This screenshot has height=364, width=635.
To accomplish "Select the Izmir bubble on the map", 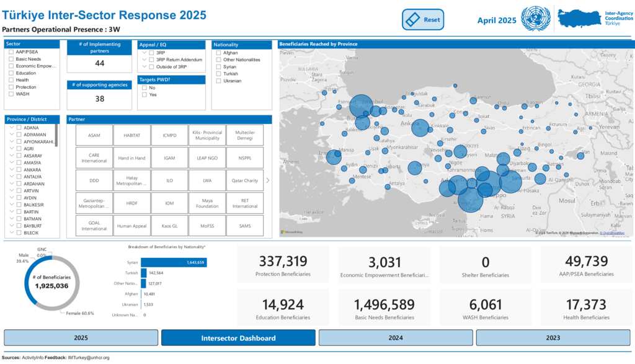I will [334, 157].
